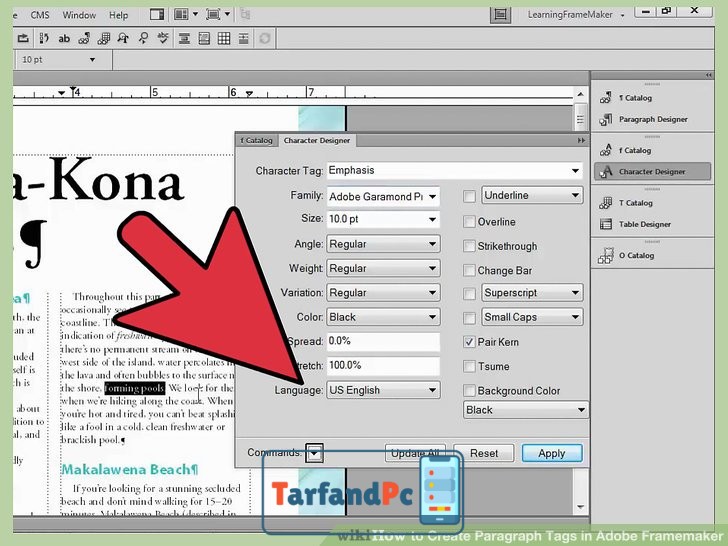Image resolution: width=728 pixels, height=546 pixels.
Task: Enable the Tsume checkbox
Action: point(469,366)
